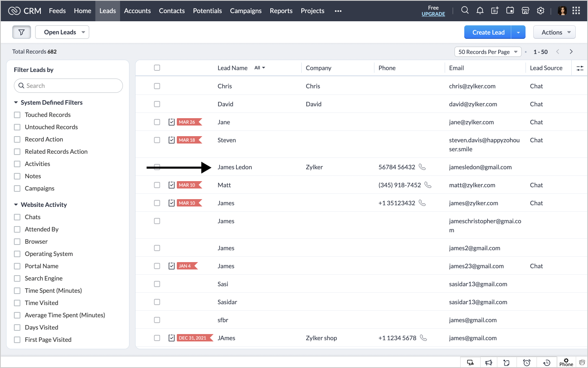Open the James Ledon lead record
The width and height of the screenshot is (588, 368).
235,167
